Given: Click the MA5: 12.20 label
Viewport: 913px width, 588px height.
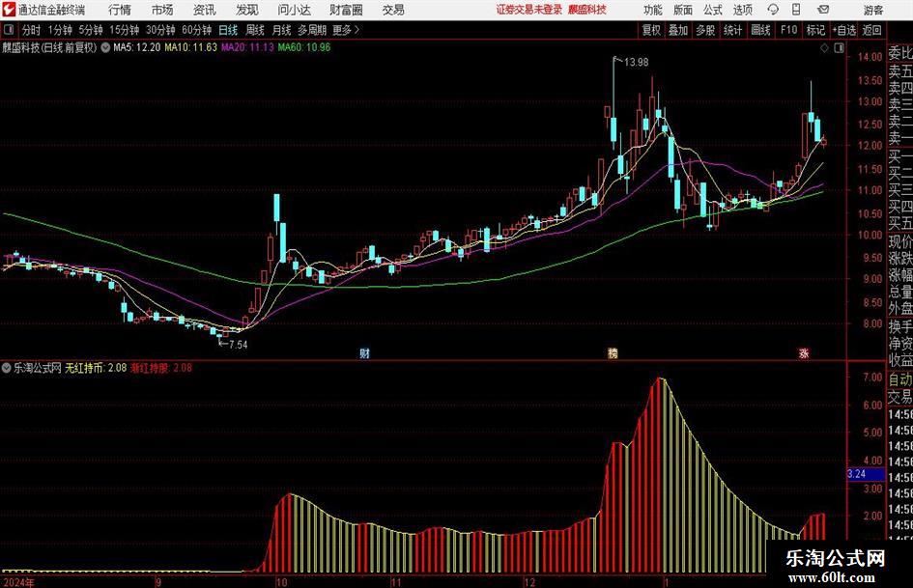Looking at the screenshot, I should tap(137, 47).
